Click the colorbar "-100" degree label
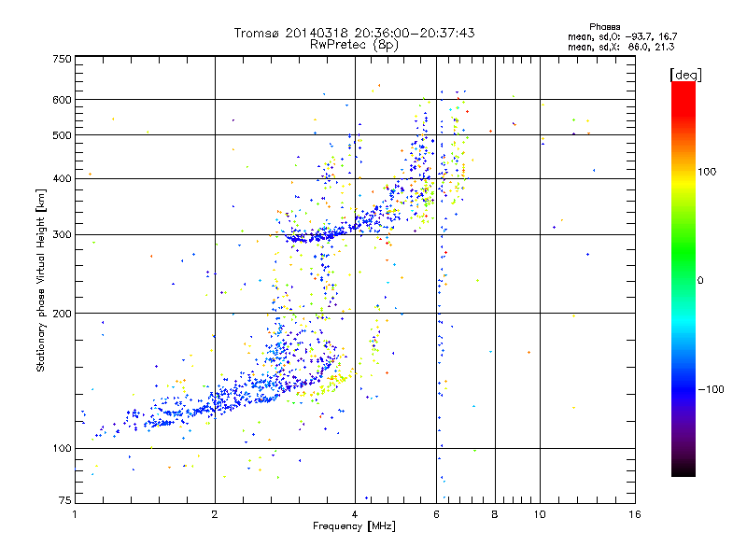This screenshot has width=747, height=560. 711,389
